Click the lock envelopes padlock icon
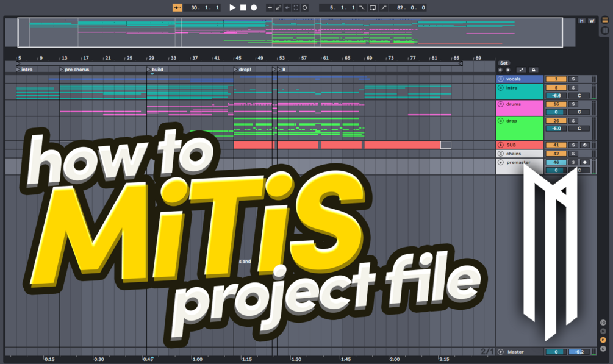 point(533,70)
